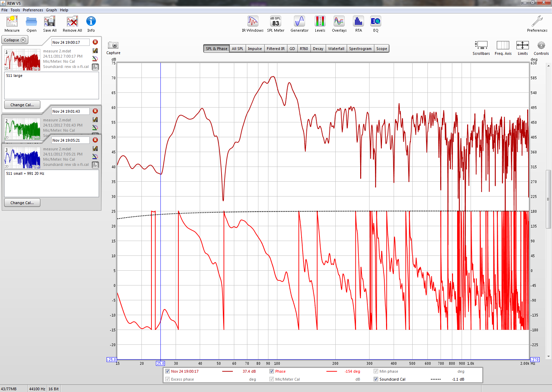Uncheck the Soundcard Cal trace
The height and width of the screenshot is (392, 552).
click(x=376, y=379)
